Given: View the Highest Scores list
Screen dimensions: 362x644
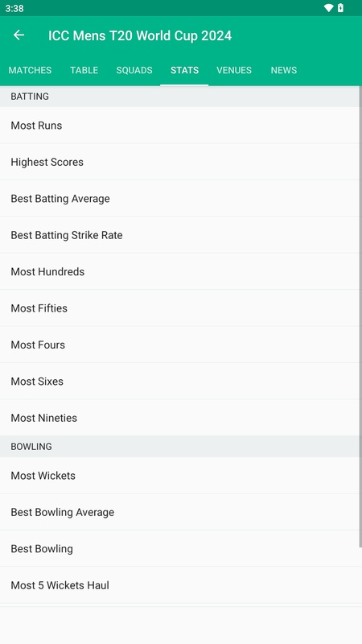Looking at the screenshot, I should [x=179, y=162].
